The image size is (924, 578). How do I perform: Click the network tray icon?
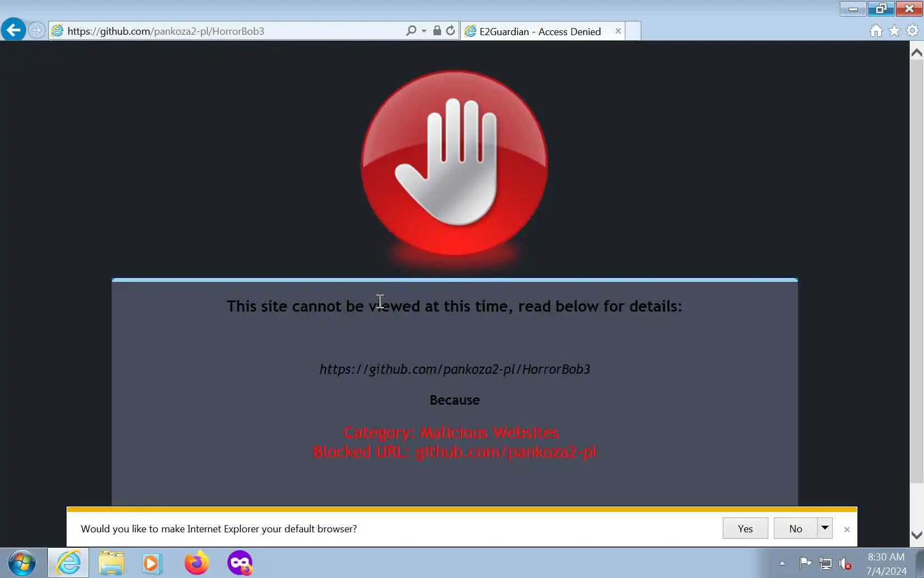coord(826,564)
